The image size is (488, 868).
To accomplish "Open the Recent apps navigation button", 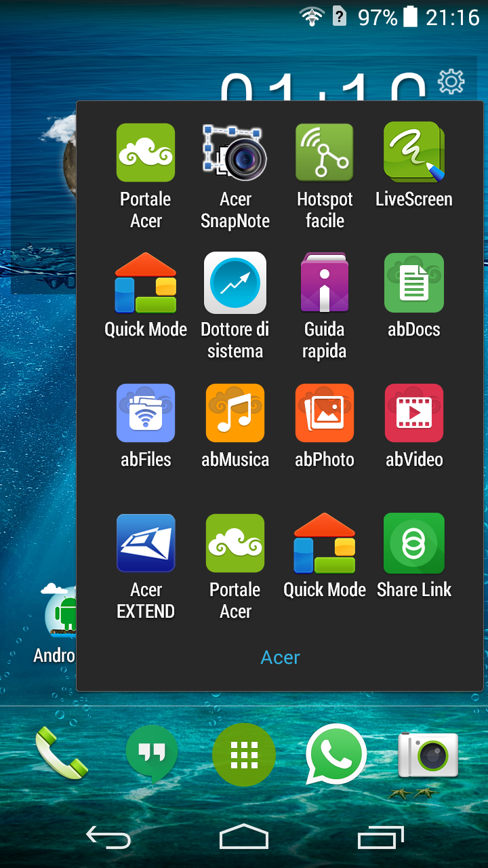I will pos(381,837).
